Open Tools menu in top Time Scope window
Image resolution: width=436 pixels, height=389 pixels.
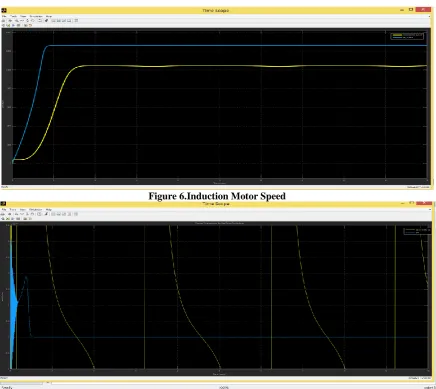tap(13, 16)
